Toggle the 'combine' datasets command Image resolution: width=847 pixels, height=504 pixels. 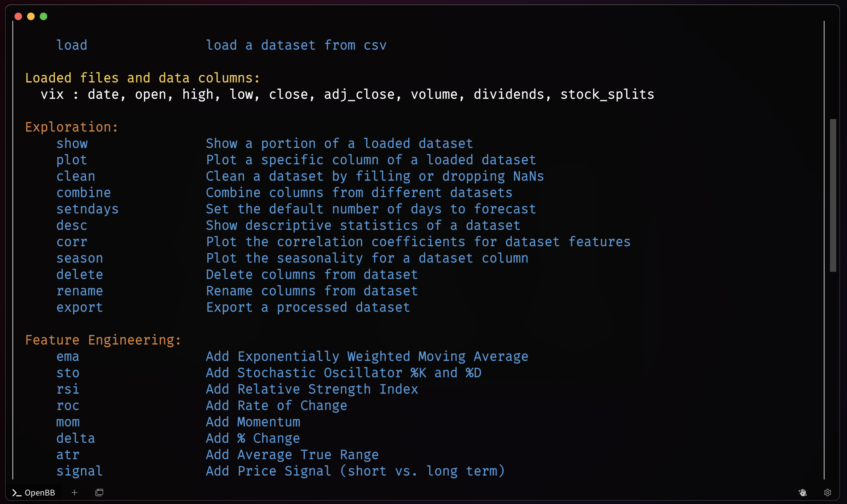pos(83,192)
